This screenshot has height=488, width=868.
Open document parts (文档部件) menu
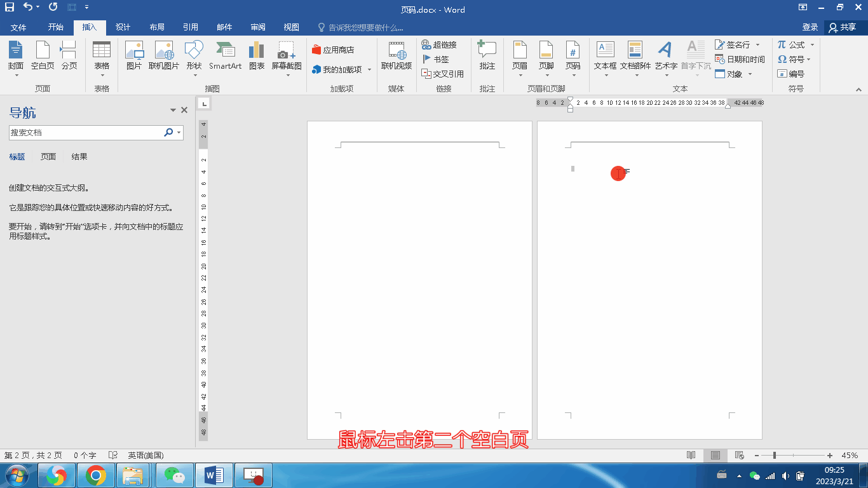click(x=635, y=58)
